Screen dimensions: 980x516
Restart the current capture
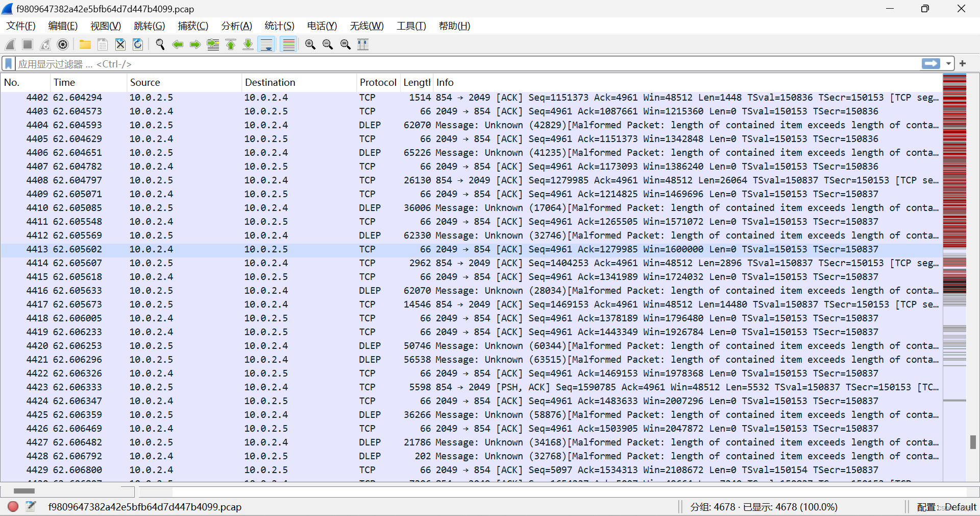[45, 44]
